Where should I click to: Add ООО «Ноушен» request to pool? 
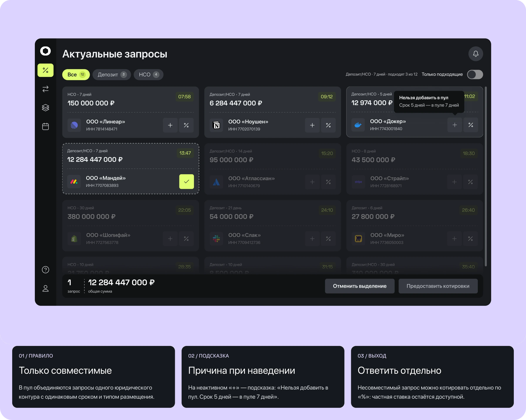[312, 125]
